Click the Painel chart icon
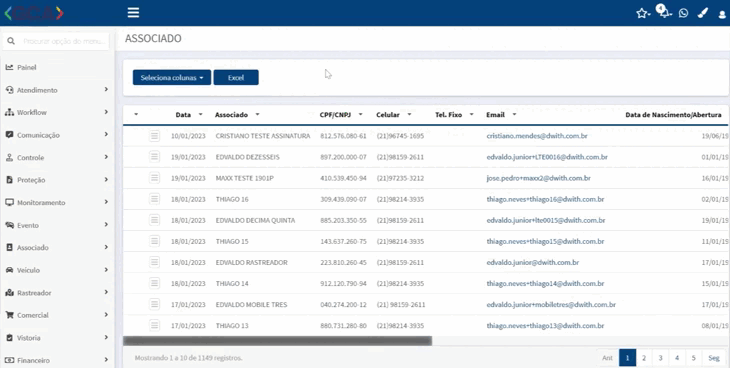Viewport: 730px width, 368px height. pos(9,68)
